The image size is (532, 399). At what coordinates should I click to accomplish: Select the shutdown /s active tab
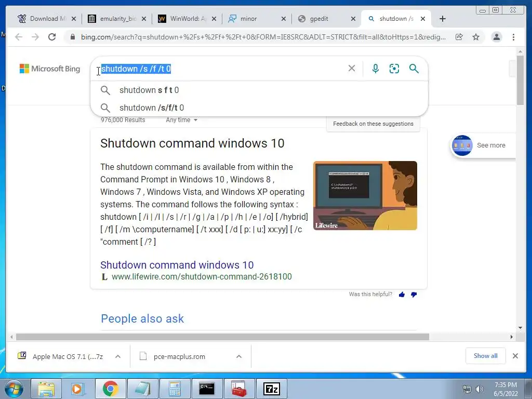395,19
